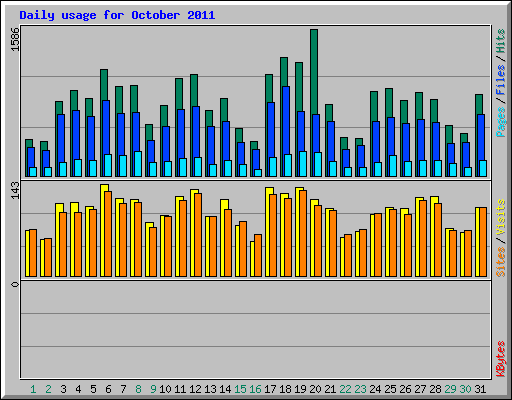Click day label '16' on the x-axis

click(x=255, y=389)
